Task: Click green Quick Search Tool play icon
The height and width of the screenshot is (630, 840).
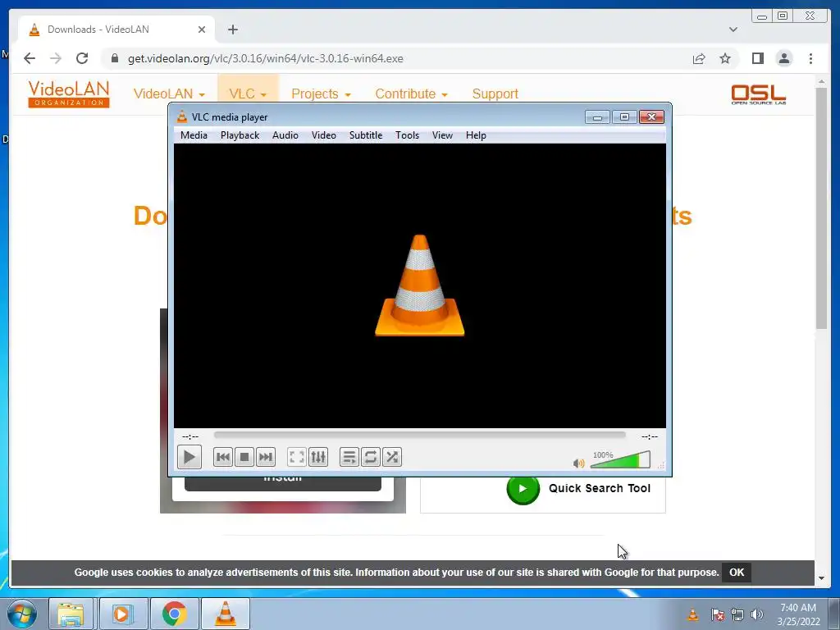Action: pos(523,488)
